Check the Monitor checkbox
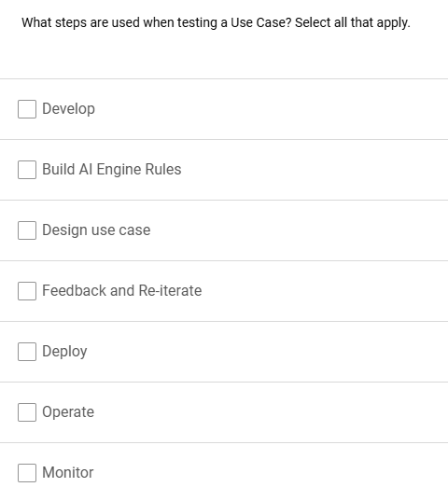This screenshot has width=448, height=501. (x=27, y=473)
